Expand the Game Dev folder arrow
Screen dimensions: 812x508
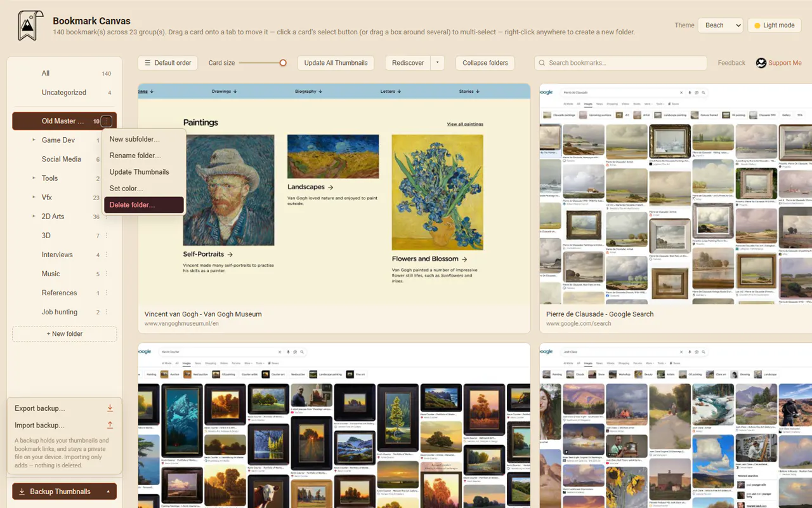coord(34,140)
